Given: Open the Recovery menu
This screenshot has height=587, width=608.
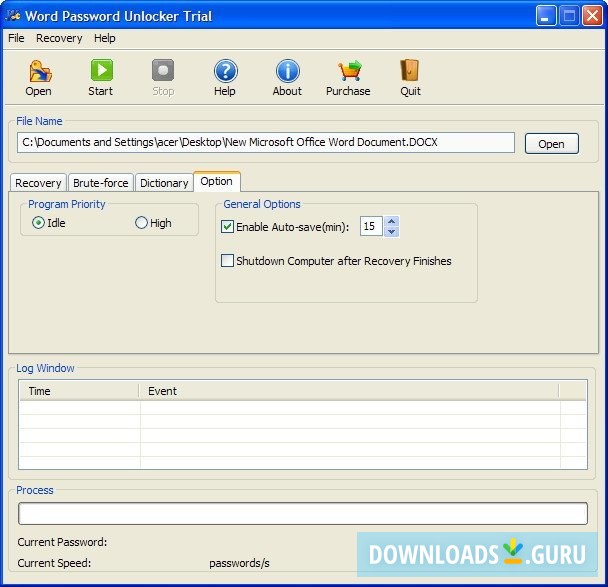Looking at the screenshot, I should 59,38.
